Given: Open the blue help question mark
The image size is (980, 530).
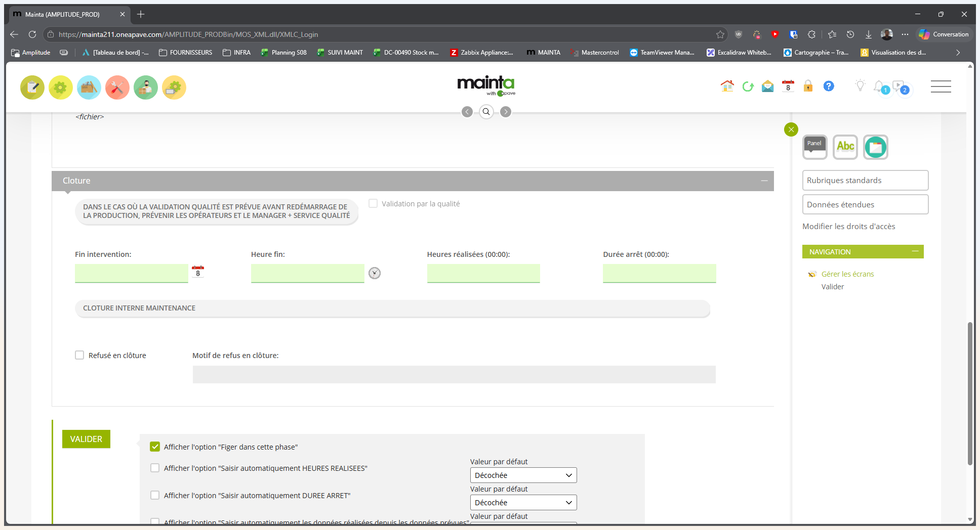Looking at the screenshot, I should click(x=829, y=86).
